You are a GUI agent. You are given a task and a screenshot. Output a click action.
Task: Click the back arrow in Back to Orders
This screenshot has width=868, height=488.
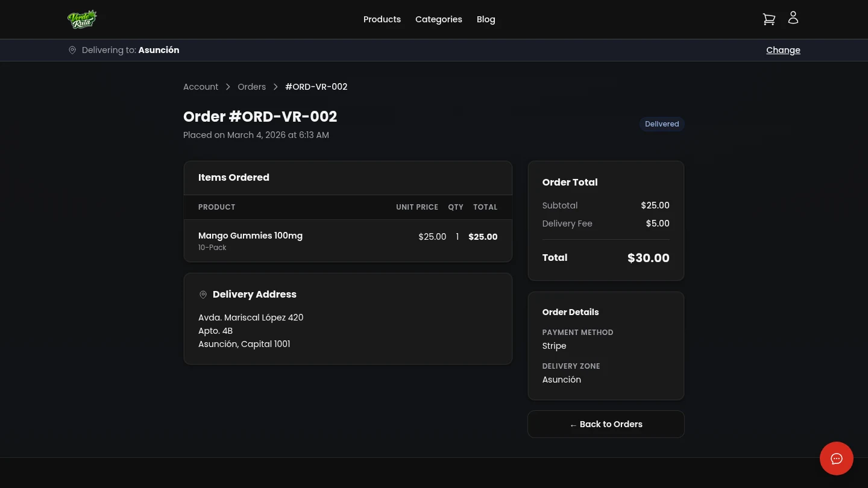pos(573,424)
